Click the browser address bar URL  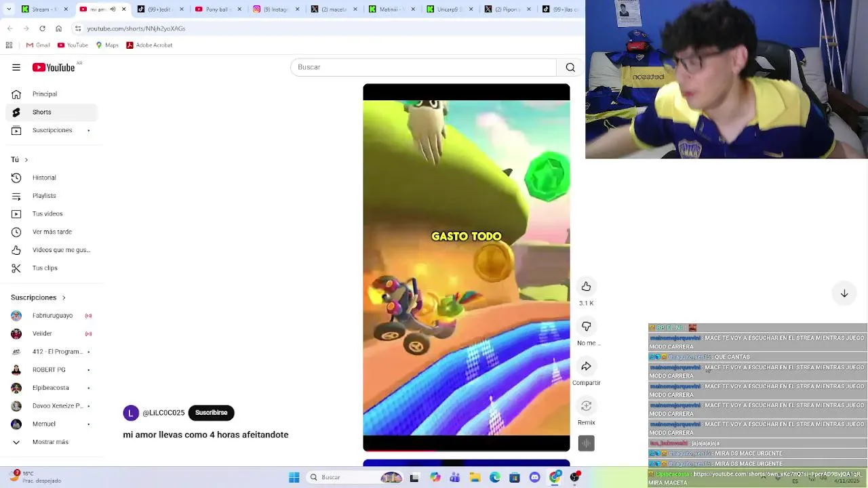(x=136, y=28)
